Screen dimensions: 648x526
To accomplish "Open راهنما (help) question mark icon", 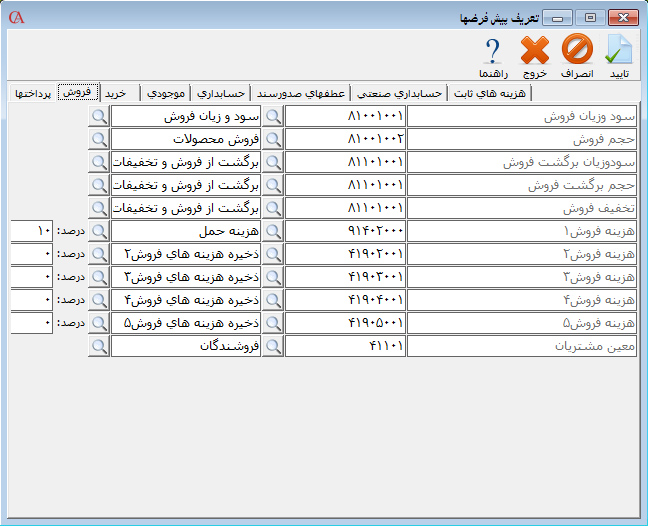I will (492, 55).
